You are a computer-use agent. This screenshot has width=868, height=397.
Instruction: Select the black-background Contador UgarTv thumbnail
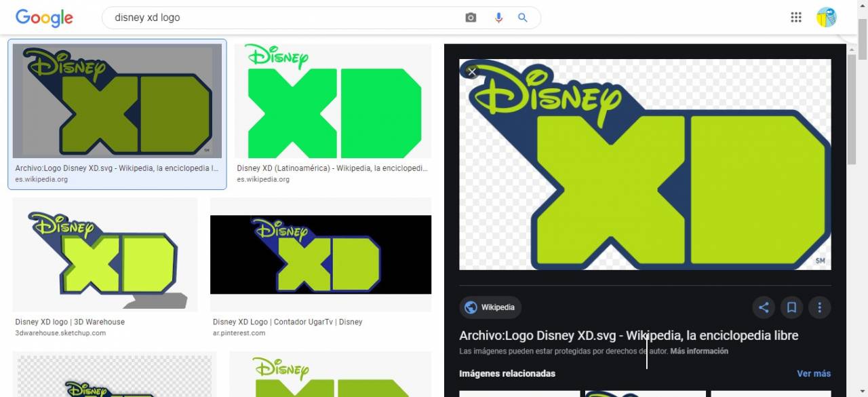coord(321,254)
